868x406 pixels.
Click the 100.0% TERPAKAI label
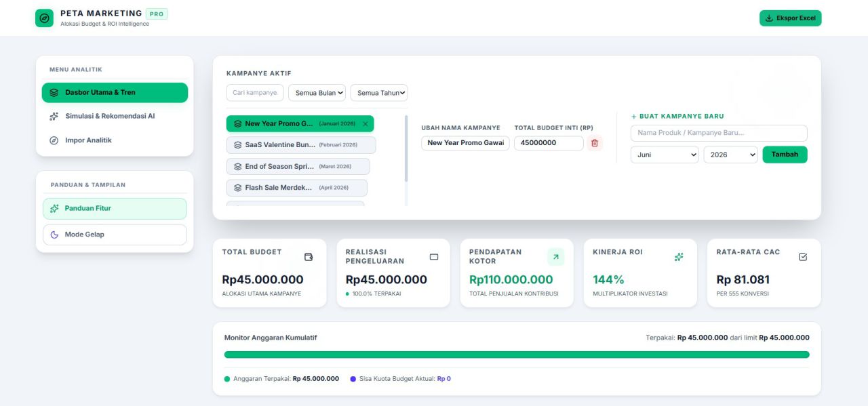click(377, 294)
